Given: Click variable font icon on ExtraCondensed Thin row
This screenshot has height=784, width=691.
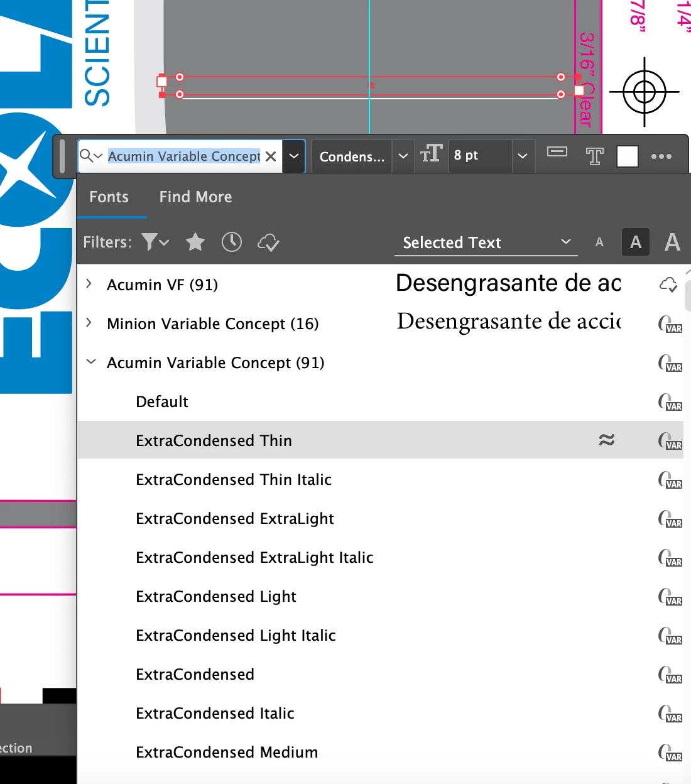Looking at the screenshot, I should click(670, 441).
